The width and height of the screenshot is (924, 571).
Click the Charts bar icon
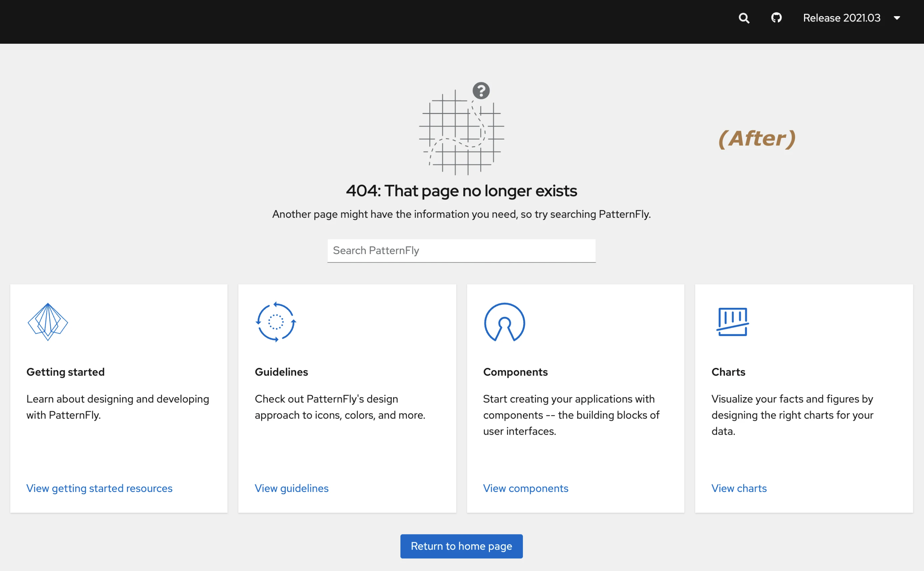coord(733,322)
